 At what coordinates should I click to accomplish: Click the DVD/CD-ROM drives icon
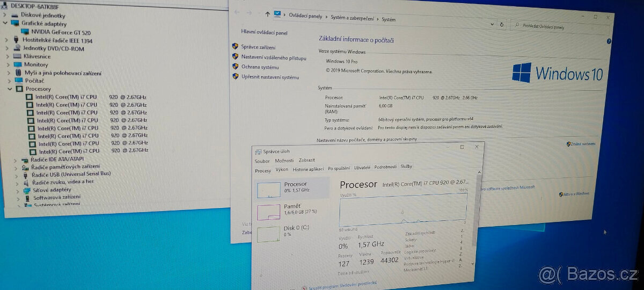click(16, 48)
